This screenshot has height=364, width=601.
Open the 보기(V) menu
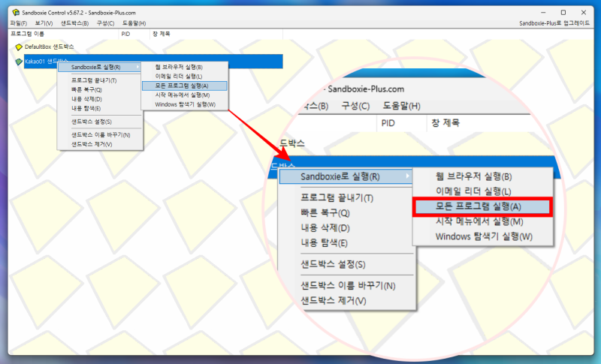[x=44, y=23]
